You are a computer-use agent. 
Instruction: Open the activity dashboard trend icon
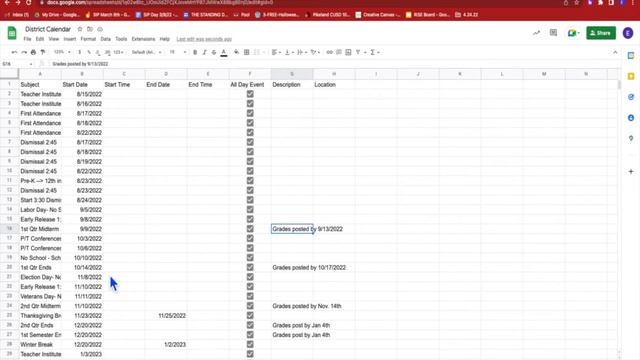click(x=536, y=33)
